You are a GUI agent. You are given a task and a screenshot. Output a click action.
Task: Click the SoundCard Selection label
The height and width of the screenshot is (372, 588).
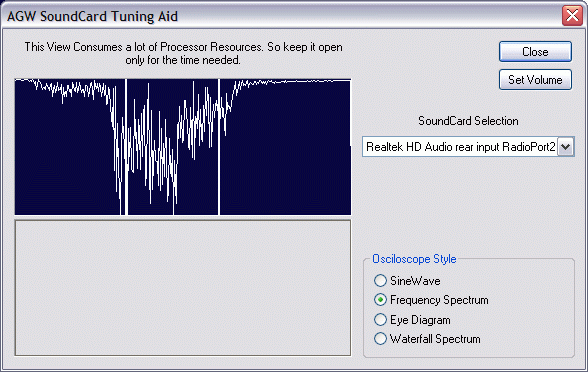click(x=468, y=121)
